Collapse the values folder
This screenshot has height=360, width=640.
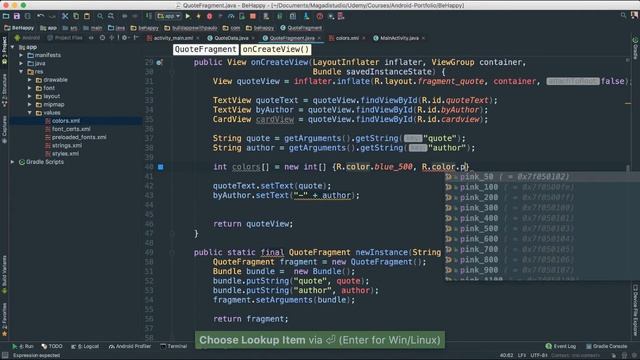click(x=29, y=113)
